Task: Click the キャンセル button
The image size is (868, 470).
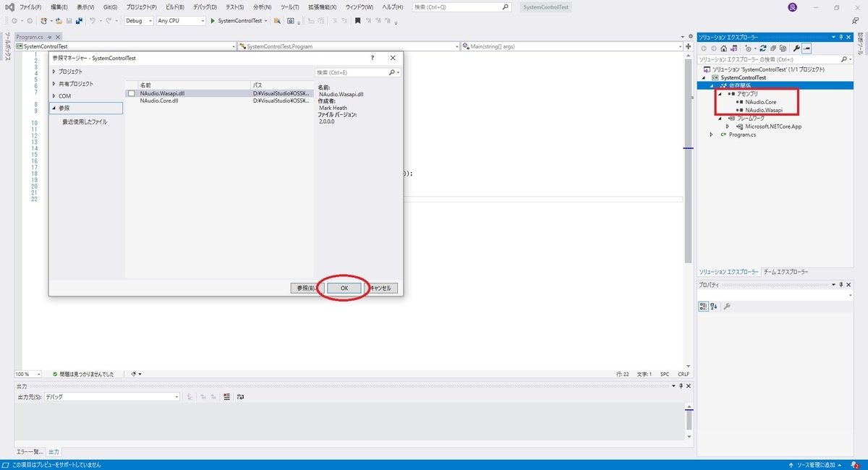Action: 380,288
